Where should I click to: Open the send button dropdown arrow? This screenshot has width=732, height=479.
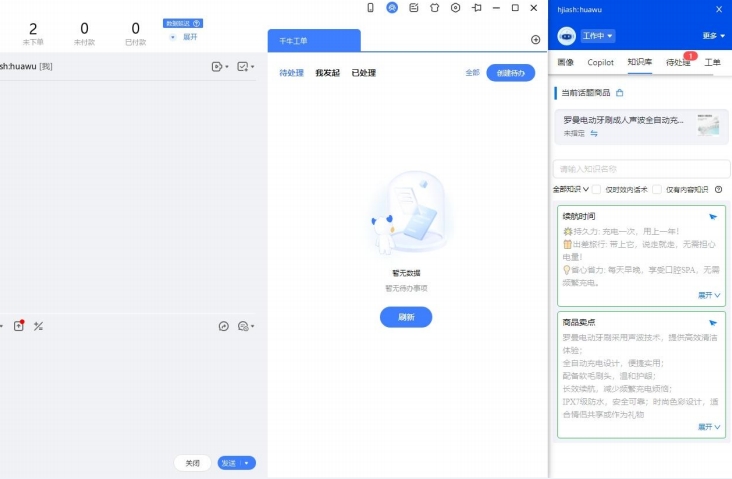tap(247, 463)
